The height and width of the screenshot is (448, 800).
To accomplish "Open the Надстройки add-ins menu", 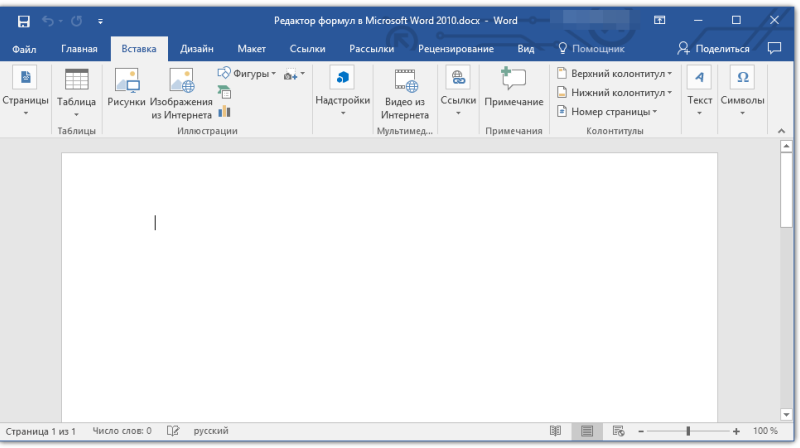I will 342,92.
